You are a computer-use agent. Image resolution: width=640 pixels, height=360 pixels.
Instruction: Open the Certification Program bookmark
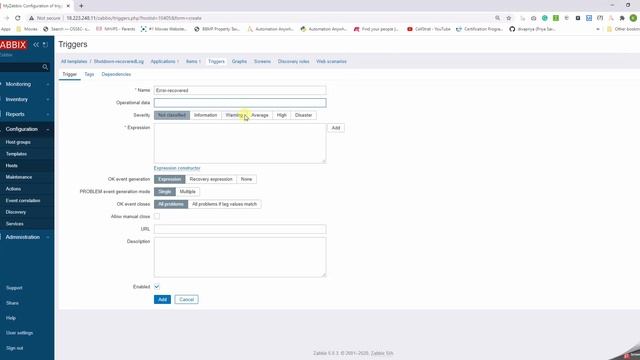(x=479, y=29)
